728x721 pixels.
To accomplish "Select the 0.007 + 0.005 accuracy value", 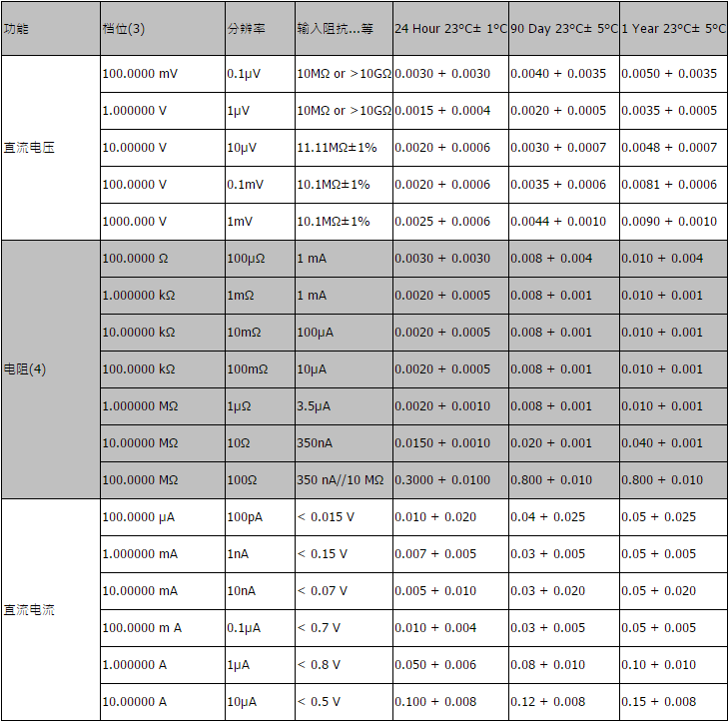I will pos(435,554).
